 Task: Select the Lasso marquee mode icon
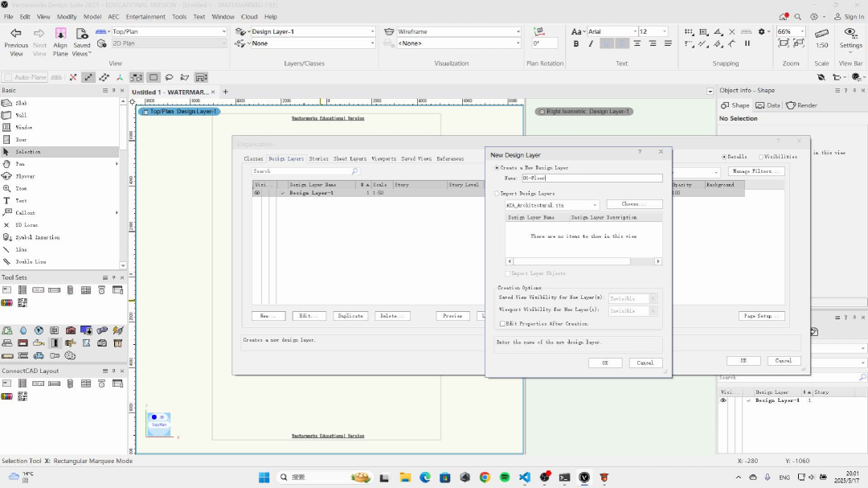click(169, 78)
